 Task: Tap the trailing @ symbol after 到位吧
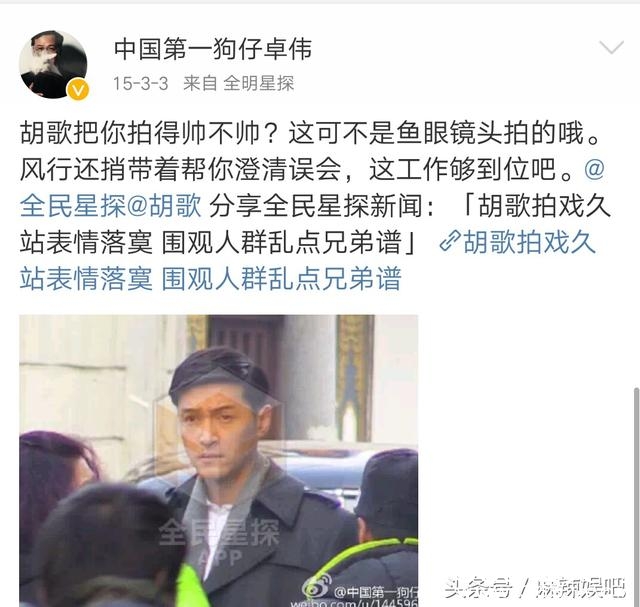tap(594, 168)
